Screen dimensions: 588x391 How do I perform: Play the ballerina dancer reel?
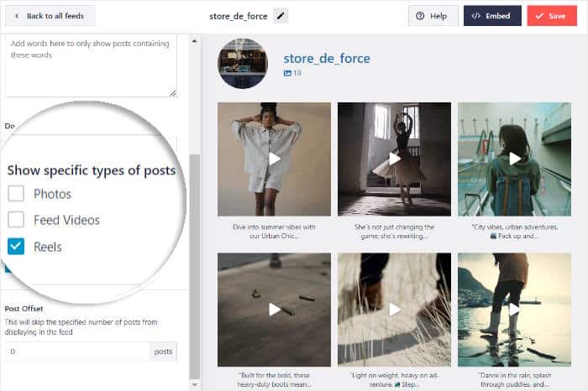394,159
